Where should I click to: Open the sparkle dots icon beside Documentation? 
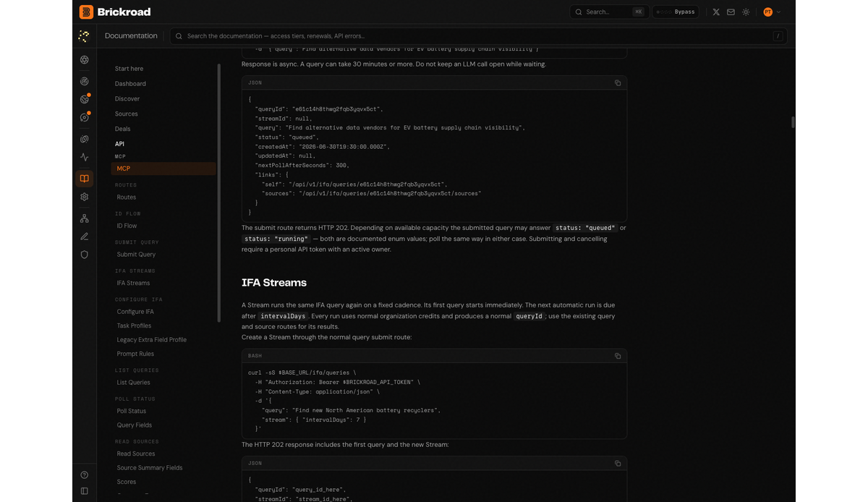85,36
